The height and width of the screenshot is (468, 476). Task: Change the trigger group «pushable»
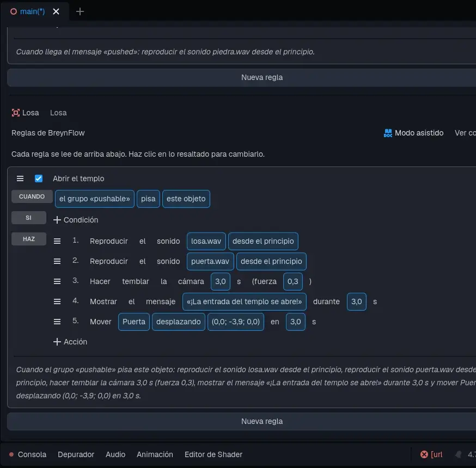(x=94, y=199)
